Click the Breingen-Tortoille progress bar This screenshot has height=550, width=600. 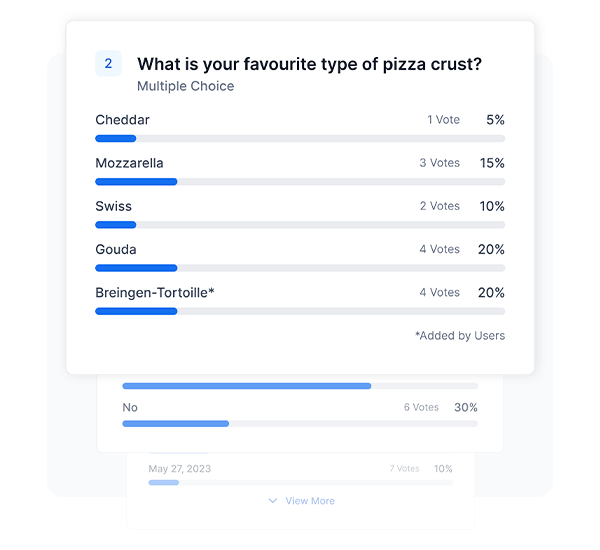(300, 312)
